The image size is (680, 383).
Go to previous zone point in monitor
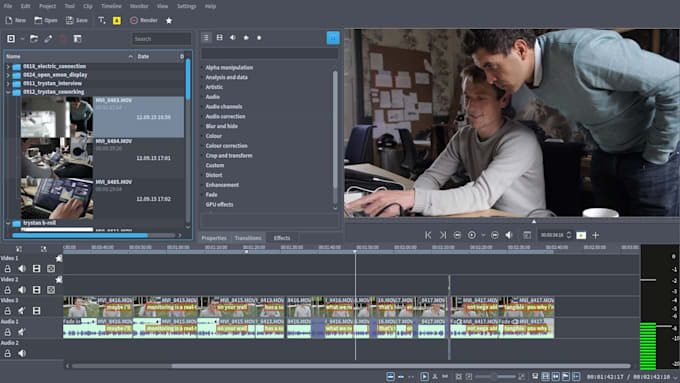click(x=428, y=235)
